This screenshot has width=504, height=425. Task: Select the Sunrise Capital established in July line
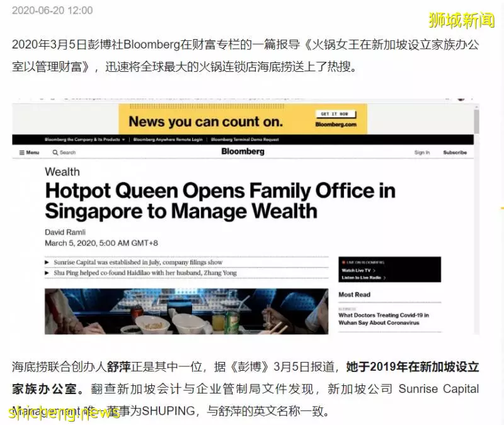(x=138, y=262)
